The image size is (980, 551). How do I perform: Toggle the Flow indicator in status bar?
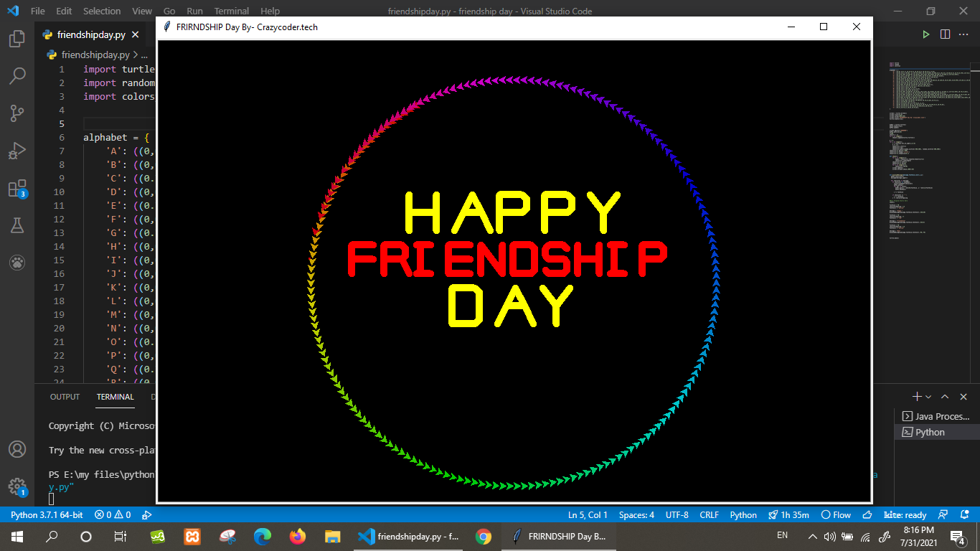pyautogui.click(x=836, y=514)
